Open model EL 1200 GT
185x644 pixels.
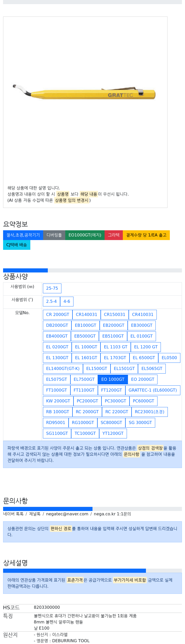click(x=146, y=347)
